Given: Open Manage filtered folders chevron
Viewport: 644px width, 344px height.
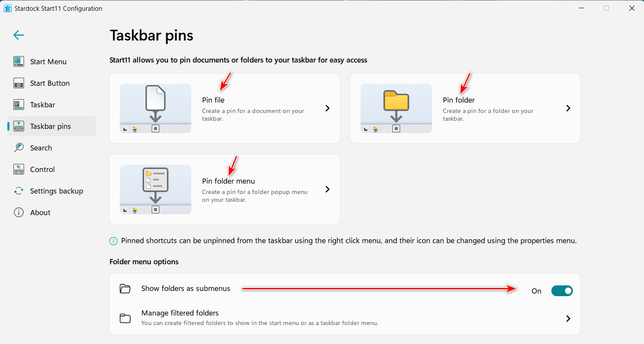Looking at the screenshot, I should [568, 319].
